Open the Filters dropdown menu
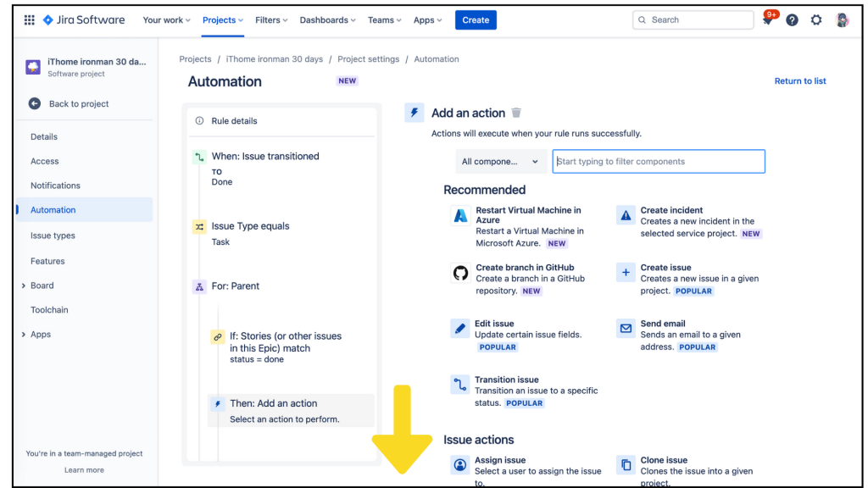Screen dimensions: 868x488 point(271,20)
